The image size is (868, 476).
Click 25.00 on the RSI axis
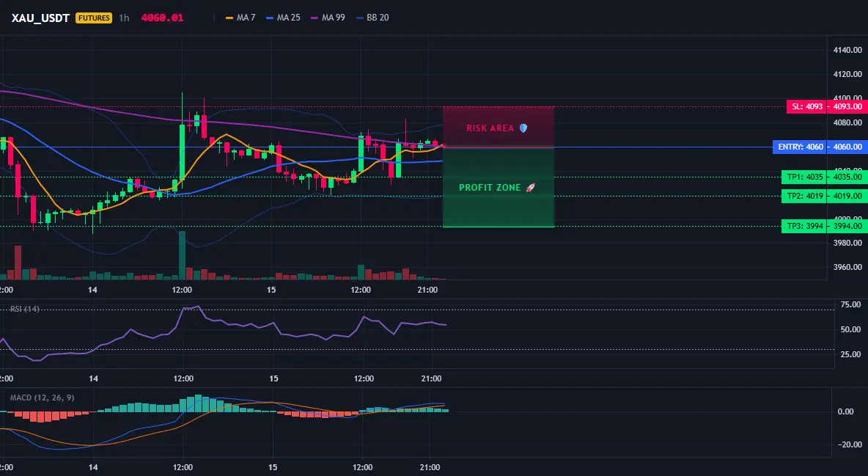click(x=850, y=354)
